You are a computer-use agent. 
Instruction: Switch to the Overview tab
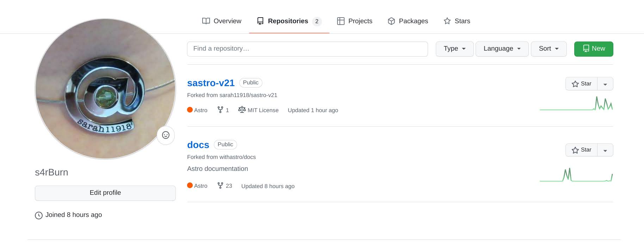222,21
